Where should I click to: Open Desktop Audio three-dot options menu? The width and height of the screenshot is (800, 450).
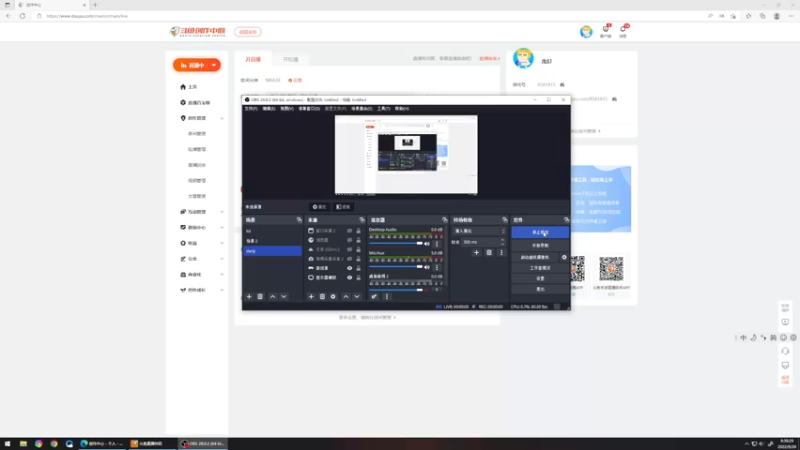437,244
